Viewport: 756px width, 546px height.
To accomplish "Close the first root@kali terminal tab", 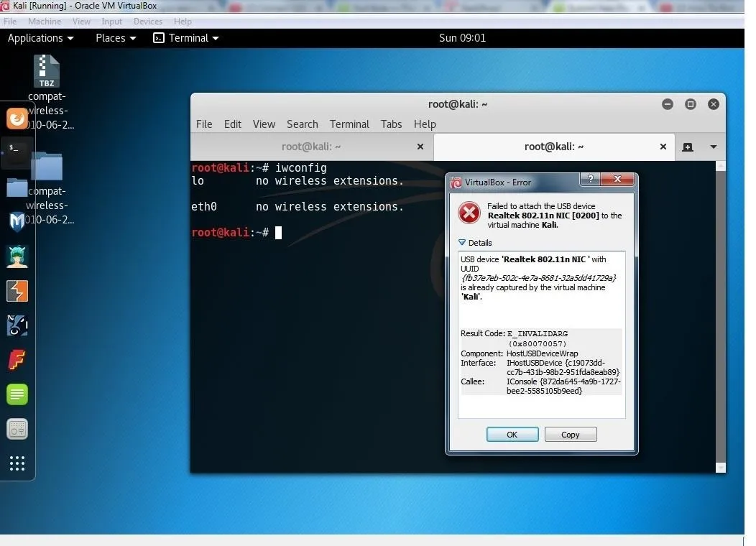I will (420, 147).
